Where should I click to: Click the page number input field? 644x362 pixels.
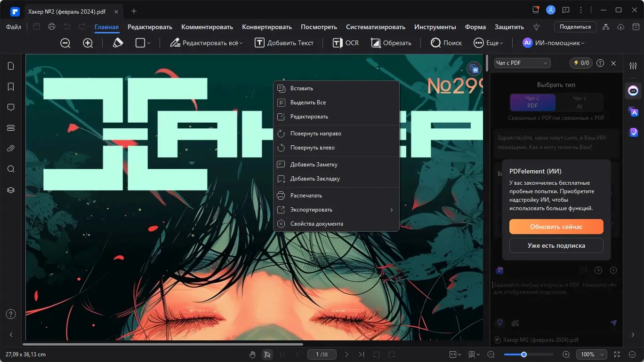coord(321,354)
